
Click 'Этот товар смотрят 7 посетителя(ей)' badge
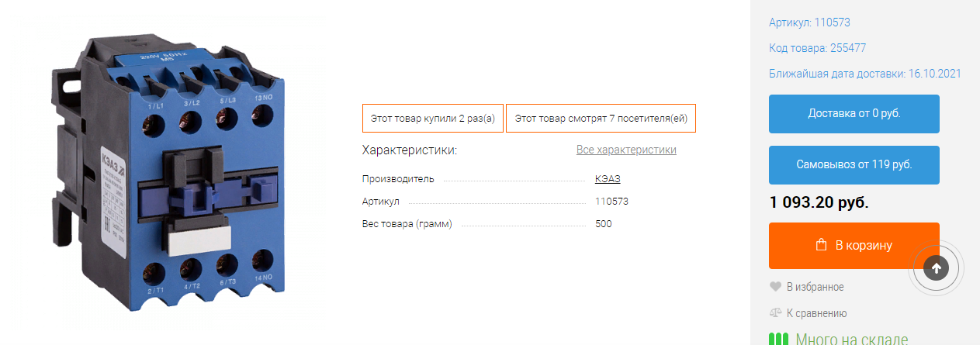click(x=601, y=119)
